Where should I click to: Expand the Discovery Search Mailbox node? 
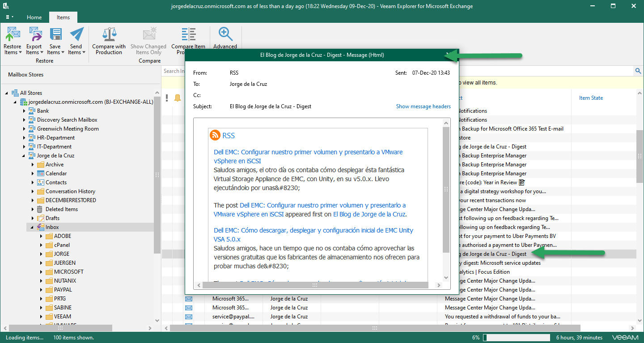click(24, 120)
